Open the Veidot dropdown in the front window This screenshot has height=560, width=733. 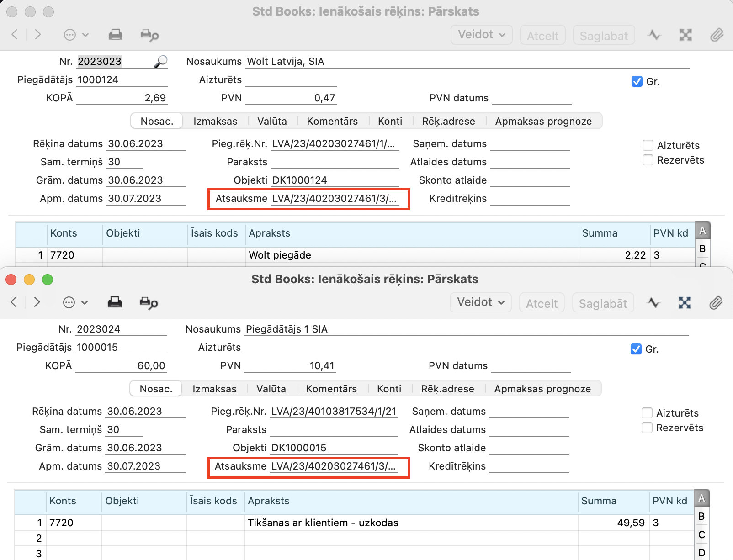pyautogui.click(x=480, y=302)
